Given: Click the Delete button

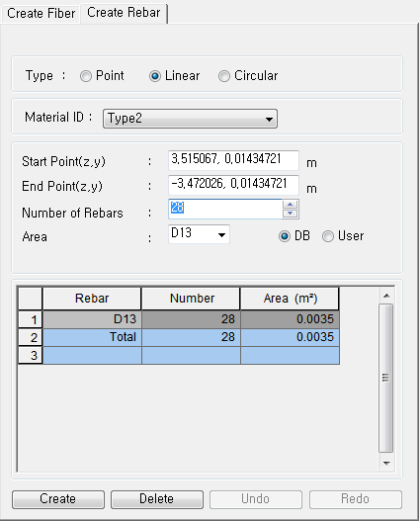Looking at the screenshot, I should (x=157, y=499).
